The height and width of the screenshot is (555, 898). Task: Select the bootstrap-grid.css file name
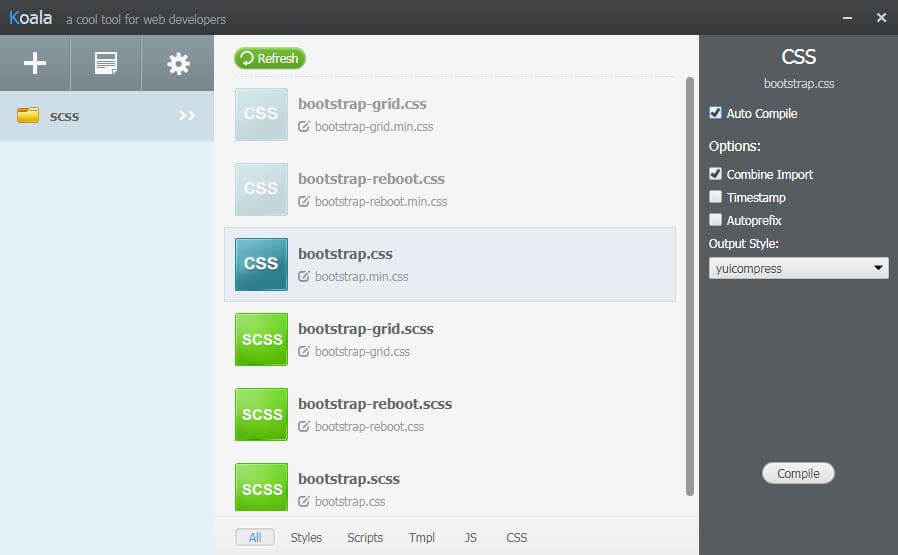coord(362,104)
